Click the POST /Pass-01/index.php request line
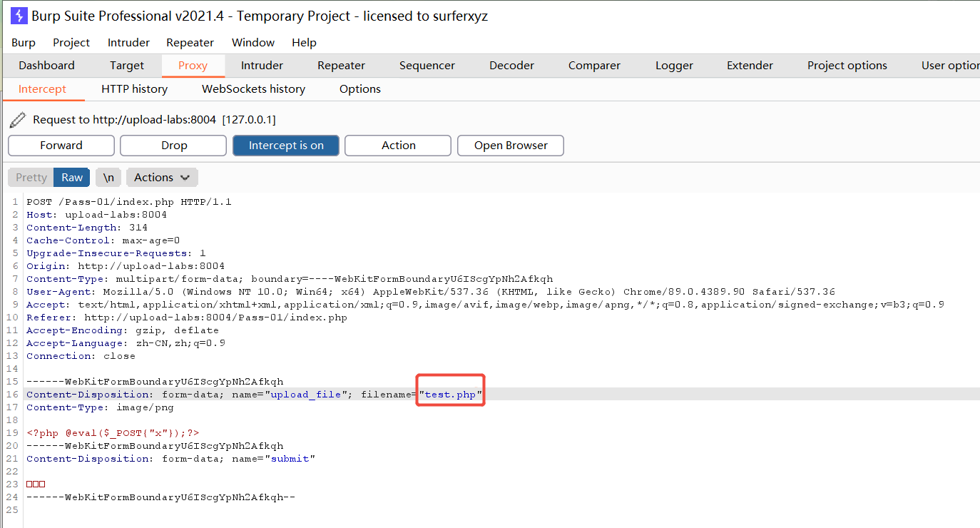The width and height of the screenshot is (980, 528). 129,202
